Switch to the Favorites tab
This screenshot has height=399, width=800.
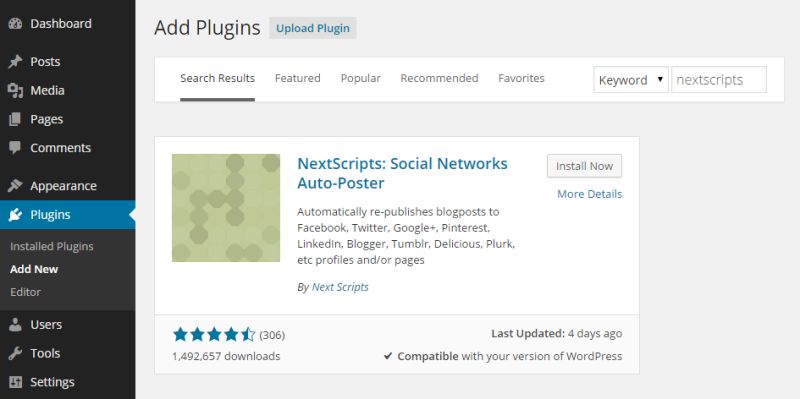[x=521, y=79]
